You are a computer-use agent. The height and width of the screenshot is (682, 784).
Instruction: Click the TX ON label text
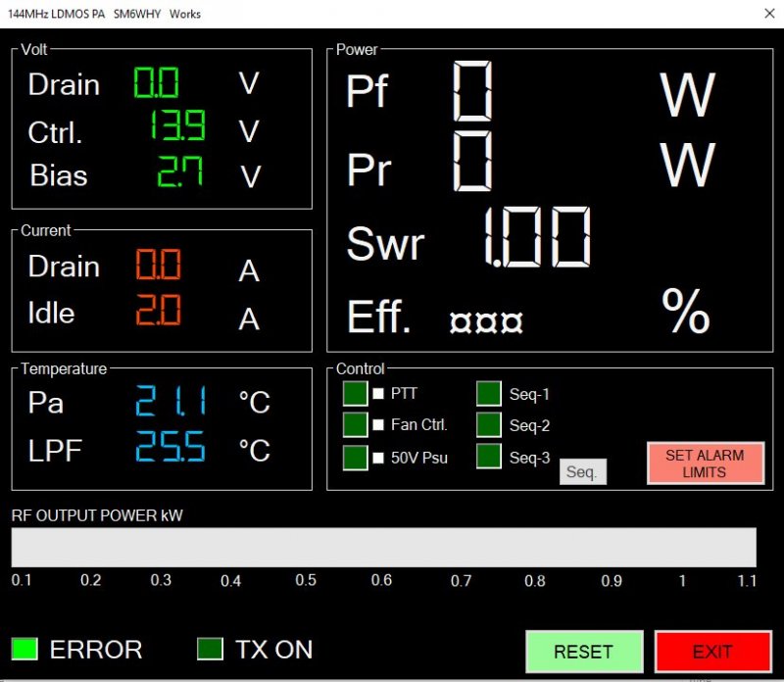[274, 650]
